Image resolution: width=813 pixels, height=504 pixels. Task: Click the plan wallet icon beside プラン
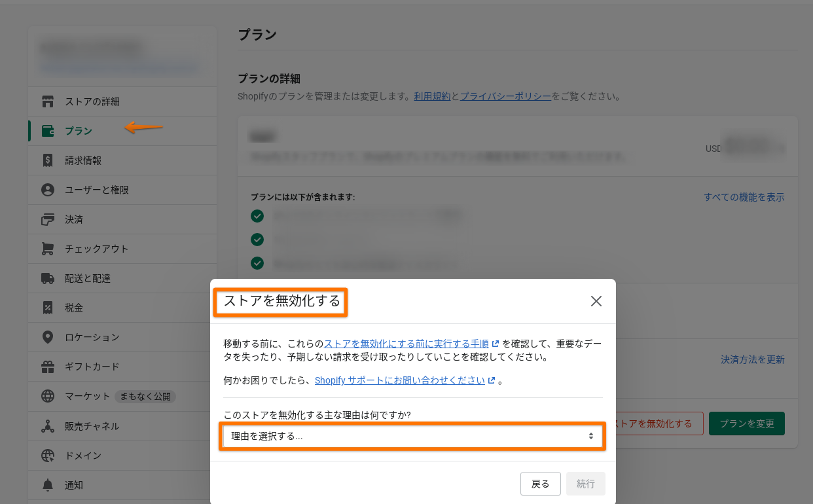[x=47, y=131]
